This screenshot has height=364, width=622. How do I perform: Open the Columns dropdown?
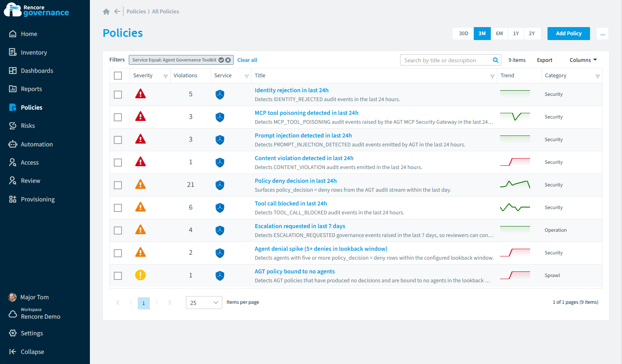pyautogui.click(x=583, y=60)
